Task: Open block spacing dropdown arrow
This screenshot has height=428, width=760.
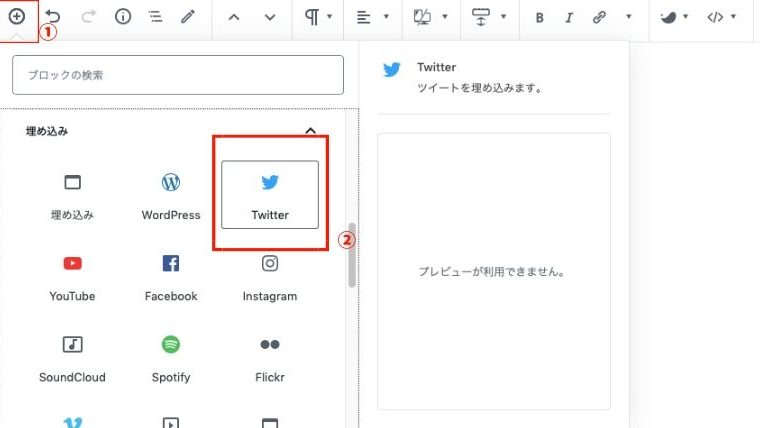Action: tap(504, 16)
